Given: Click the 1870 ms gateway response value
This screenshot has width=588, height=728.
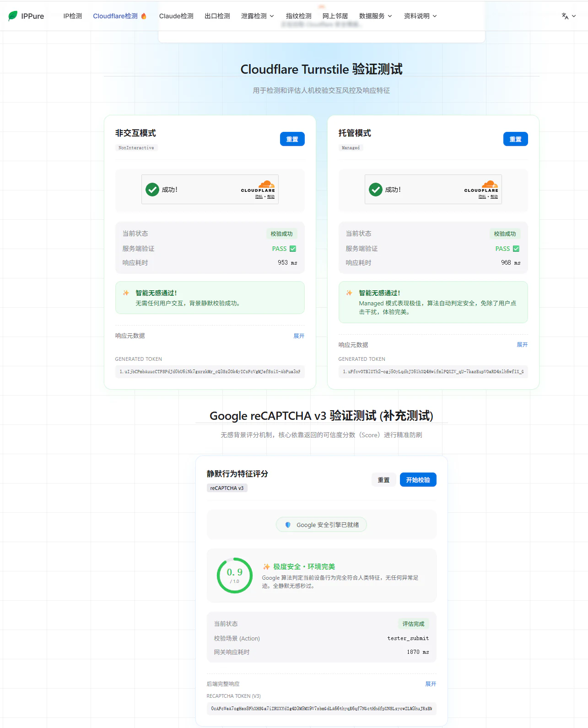Looking at the screenshot, I should click(418, 652).
